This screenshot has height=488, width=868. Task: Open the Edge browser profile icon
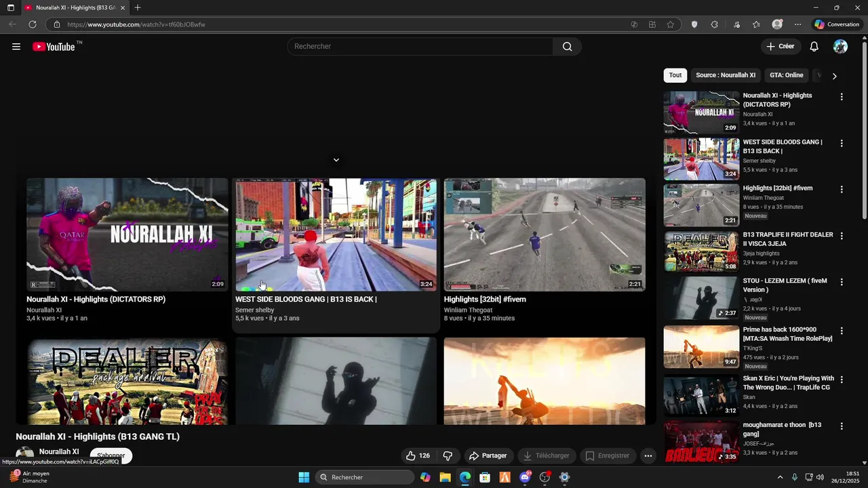(x=777, y=24)
